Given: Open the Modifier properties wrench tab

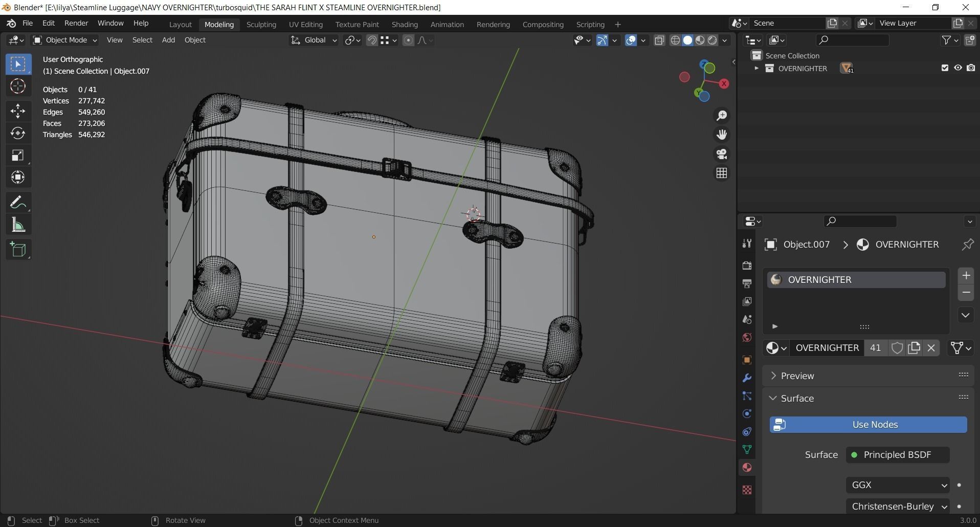Looking at the screenshot, I should (x=747, y=378).
